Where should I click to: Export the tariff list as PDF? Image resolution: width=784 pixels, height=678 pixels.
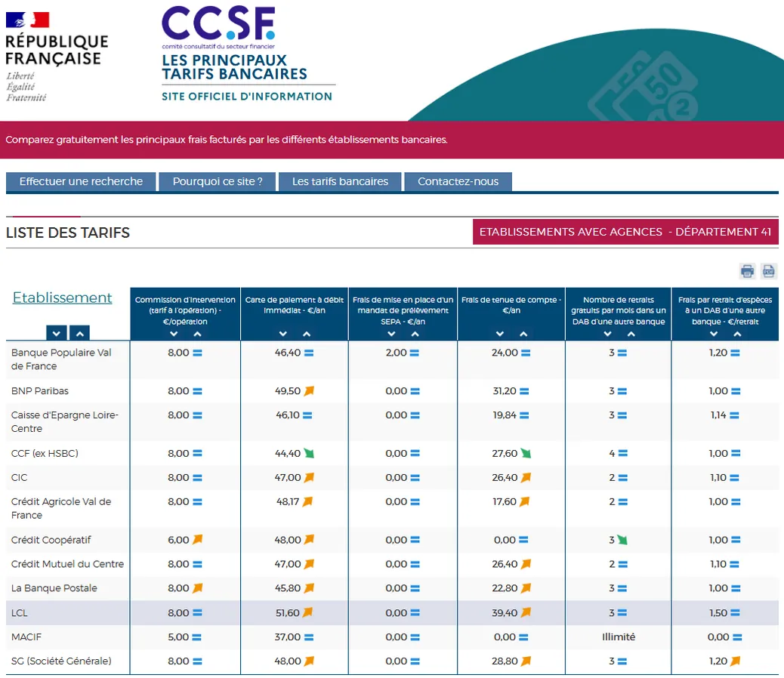768,271
